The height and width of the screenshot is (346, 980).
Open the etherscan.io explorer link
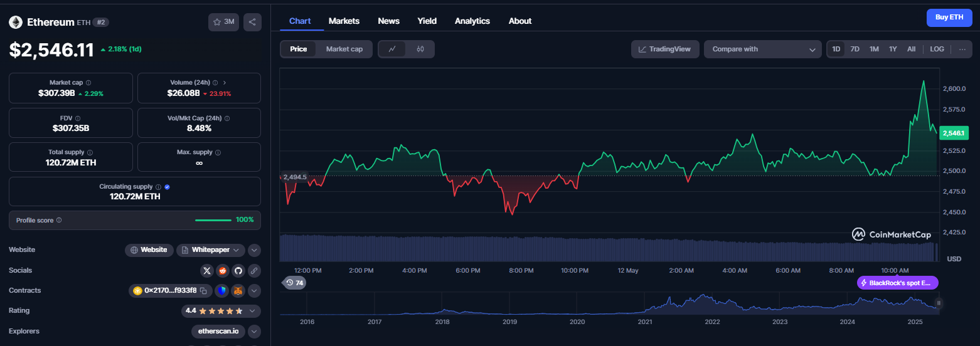(x=218, y=331)
